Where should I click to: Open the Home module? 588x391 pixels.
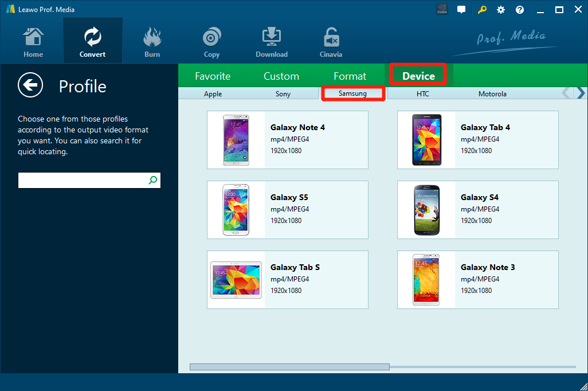(33, 42)
